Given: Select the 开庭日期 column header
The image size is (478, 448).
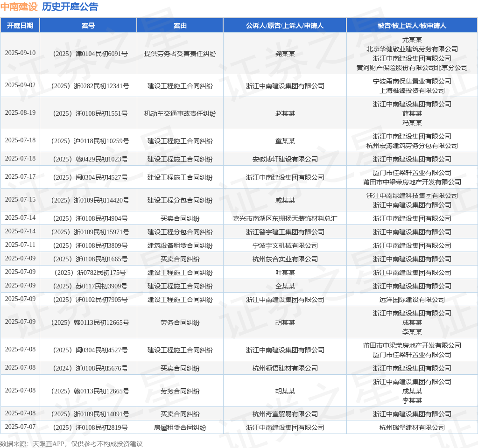Looking at the screenshot, I should (x=20, y=26).
